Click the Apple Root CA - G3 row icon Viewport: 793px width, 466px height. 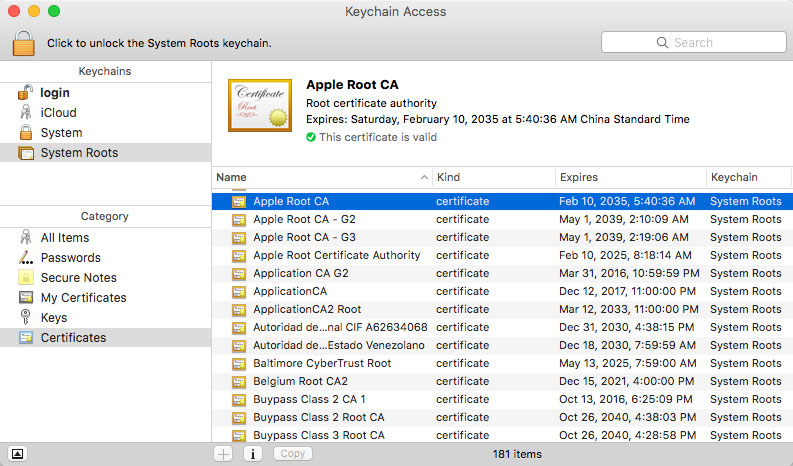[239, 237]
